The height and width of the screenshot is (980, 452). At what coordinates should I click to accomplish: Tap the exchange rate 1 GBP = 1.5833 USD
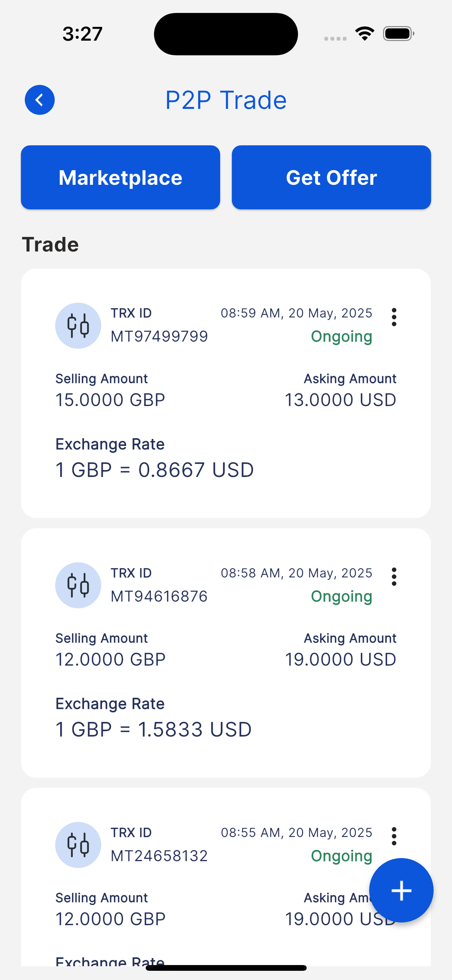tap(153, 729)
